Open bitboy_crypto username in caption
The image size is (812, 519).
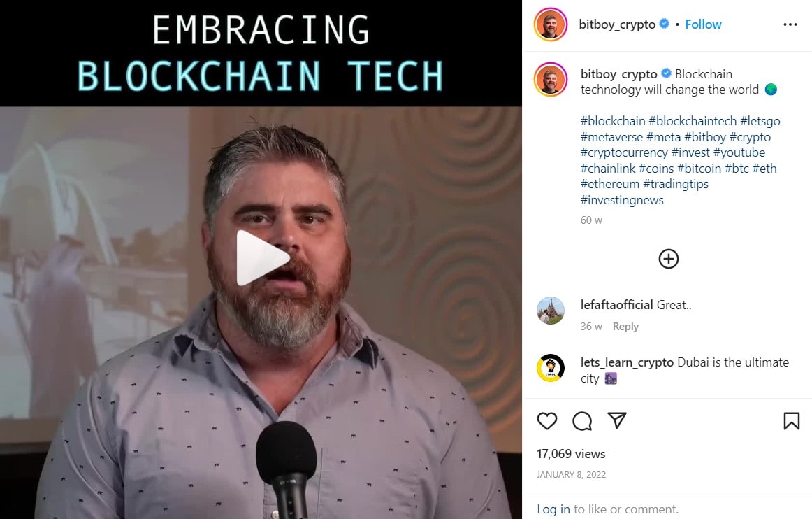pyautogui.click(x=619, y=74)
